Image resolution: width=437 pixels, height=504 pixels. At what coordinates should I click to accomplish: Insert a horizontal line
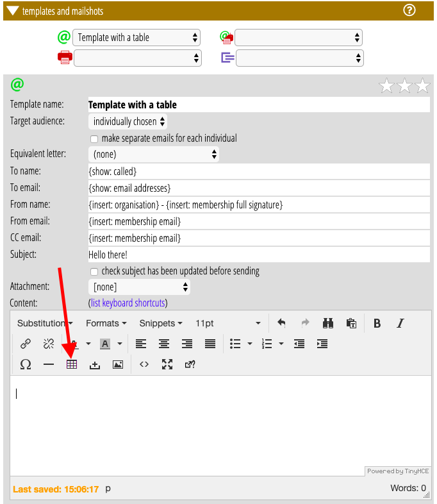(49, 364)
